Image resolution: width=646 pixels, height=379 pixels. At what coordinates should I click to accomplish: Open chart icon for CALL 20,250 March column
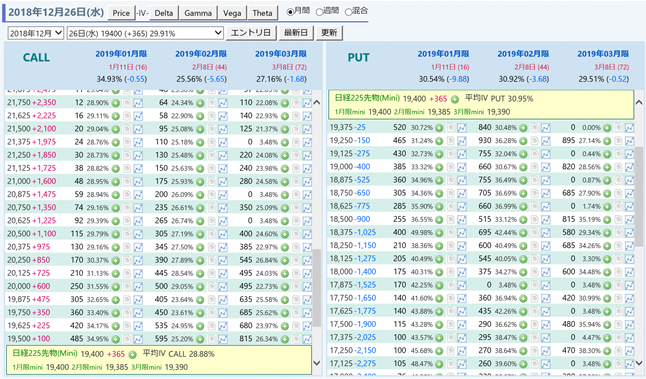(x=307, y=260)
